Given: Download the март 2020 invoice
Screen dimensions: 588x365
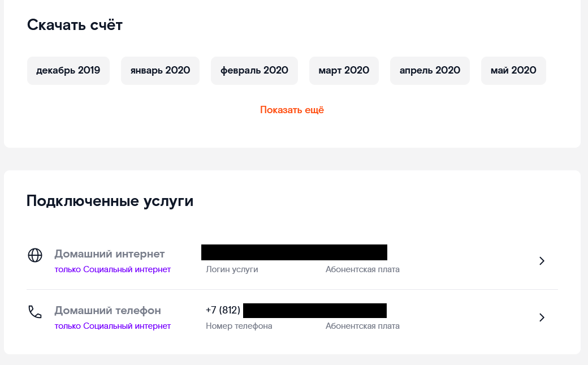Looking at the screenshot, I should coord(344,71).
